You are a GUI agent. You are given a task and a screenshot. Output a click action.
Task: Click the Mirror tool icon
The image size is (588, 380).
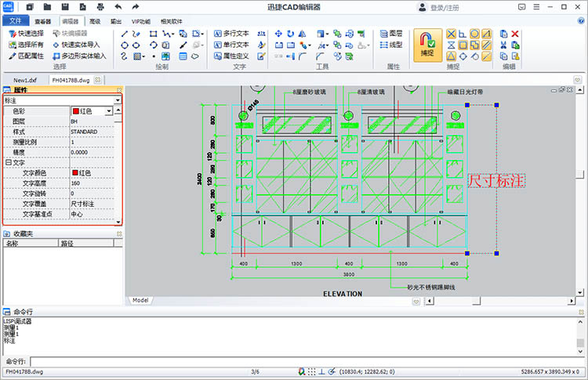tap(303, 34)
